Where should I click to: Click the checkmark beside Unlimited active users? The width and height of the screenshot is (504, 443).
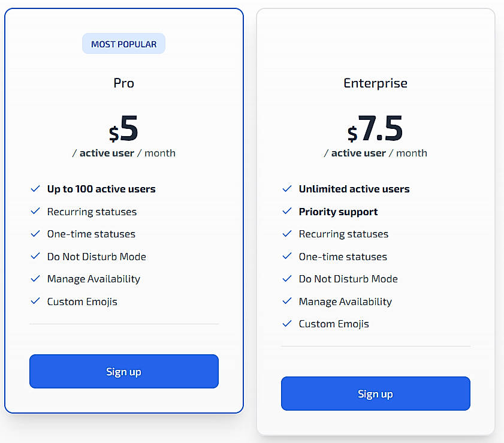point(287,189)
